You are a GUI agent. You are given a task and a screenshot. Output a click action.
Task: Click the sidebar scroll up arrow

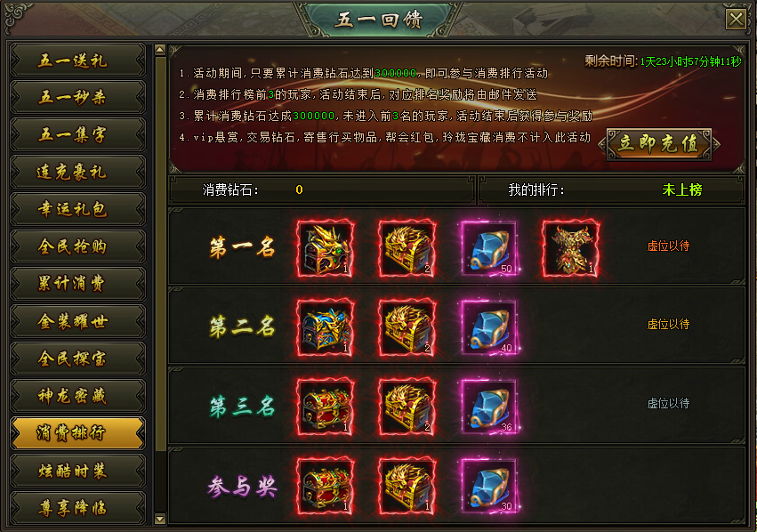pyautogui.click(x=160, y=49)
